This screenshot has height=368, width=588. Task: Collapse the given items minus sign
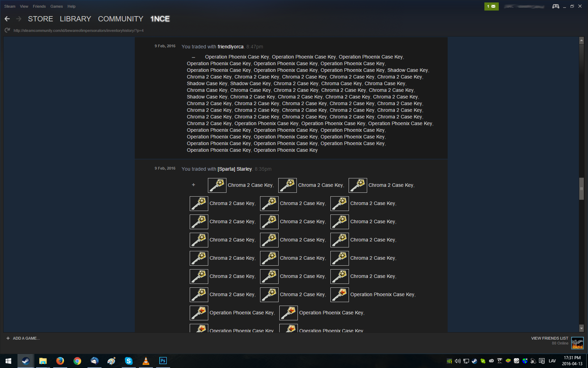pyautogui.click(x=193, y=57)
